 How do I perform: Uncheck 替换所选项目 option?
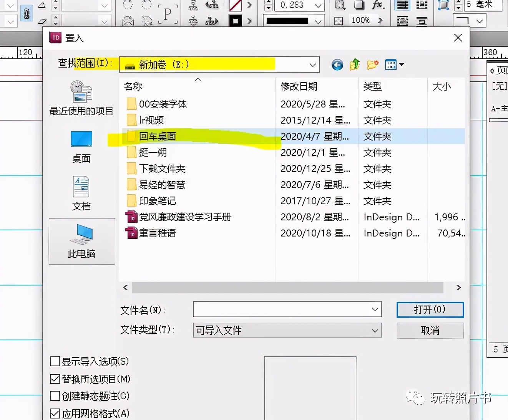coord(55,379)
